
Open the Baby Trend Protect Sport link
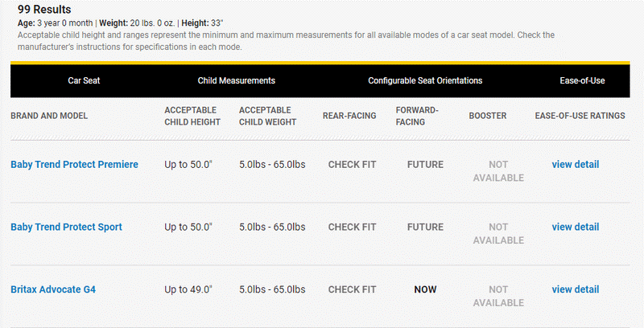coord(67,228)
